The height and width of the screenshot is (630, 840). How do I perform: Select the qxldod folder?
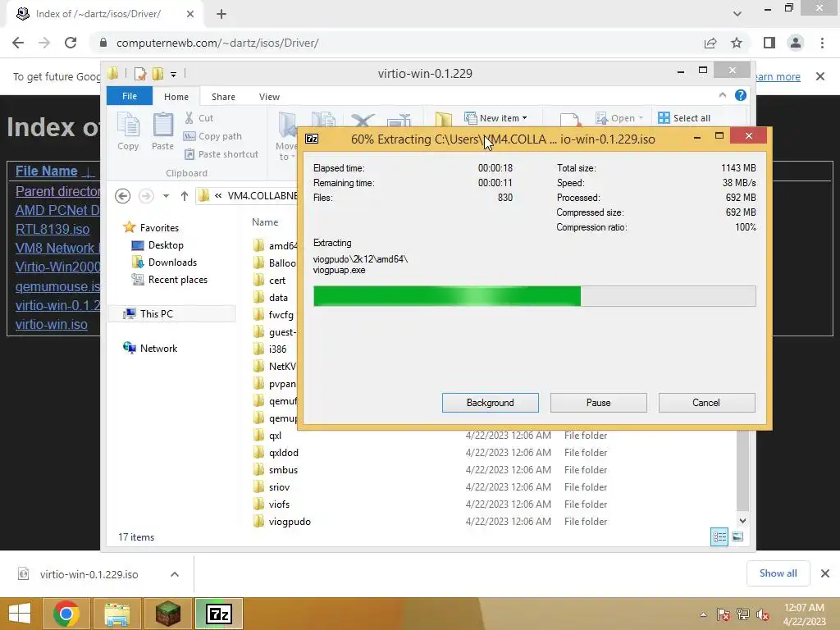coord(283,453)
